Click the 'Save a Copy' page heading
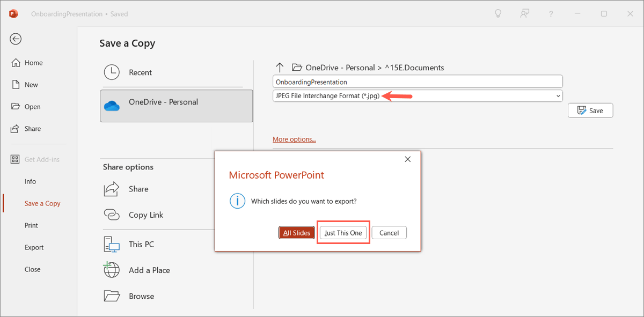Image resolution: width=644 pixels, height=317 pixels. click(127, 43)
